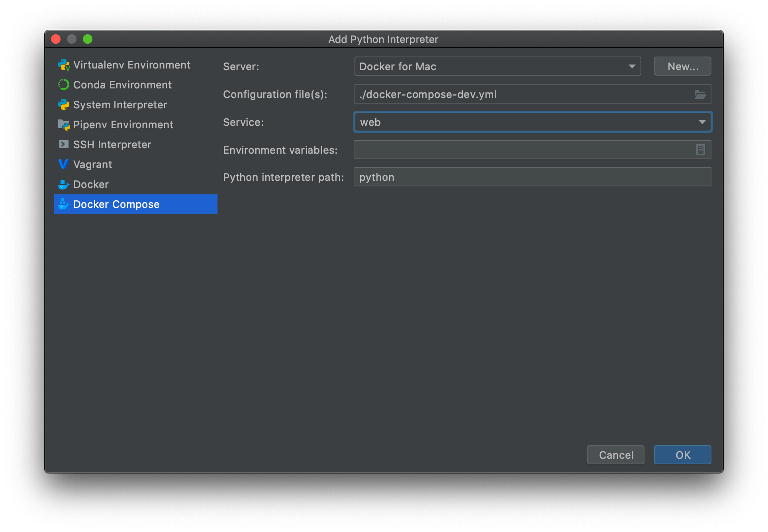Dismiss the dialog with Cancel
Screen dimensions: 768x532
[x=615, y=455]
